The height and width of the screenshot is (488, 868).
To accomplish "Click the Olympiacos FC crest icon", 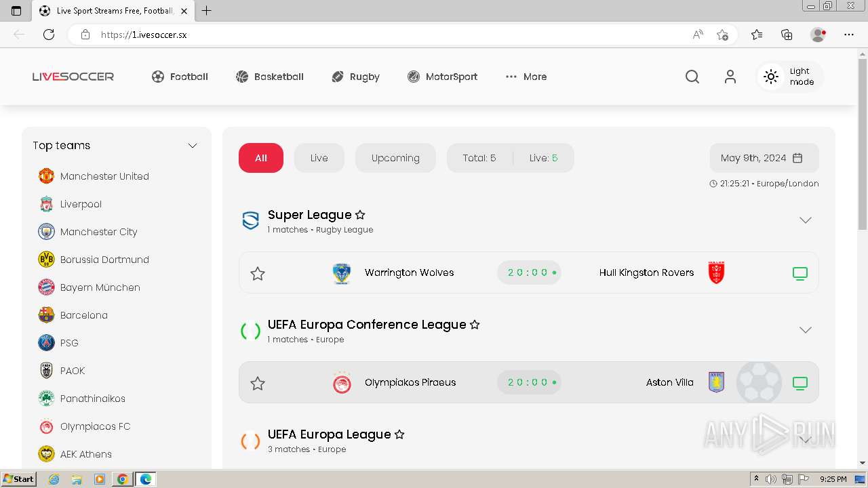I will pos(46,426).
